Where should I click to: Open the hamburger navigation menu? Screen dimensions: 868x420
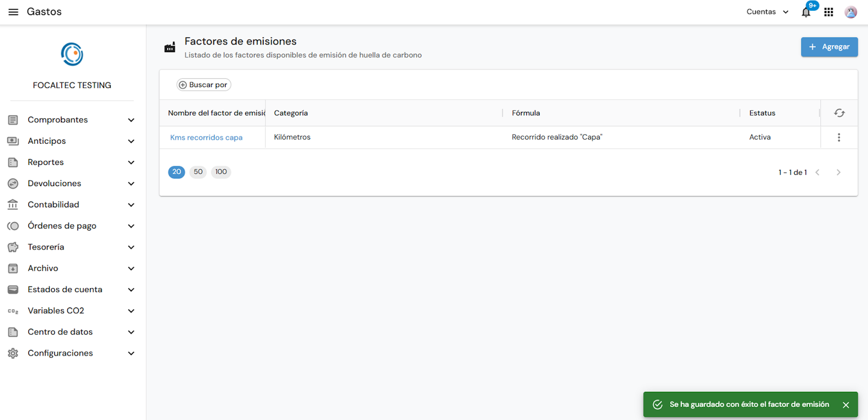[x=13, y=12]
